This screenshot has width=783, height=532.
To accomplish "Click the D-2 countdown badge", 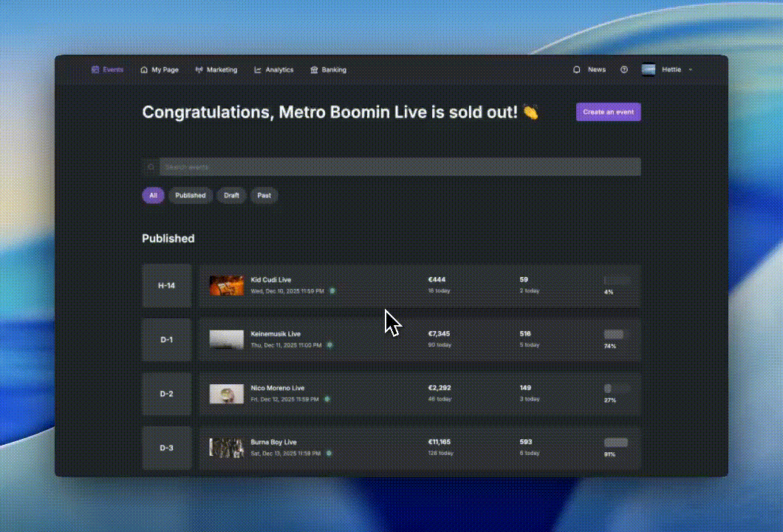I will coord(167,394).
